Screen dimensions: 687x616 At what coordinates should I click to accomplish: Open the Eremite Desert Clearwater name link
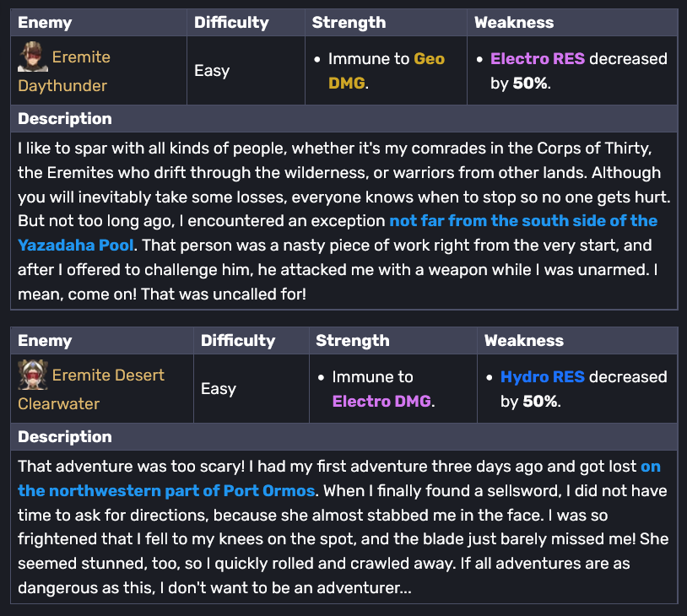click(x=108, y=376)
